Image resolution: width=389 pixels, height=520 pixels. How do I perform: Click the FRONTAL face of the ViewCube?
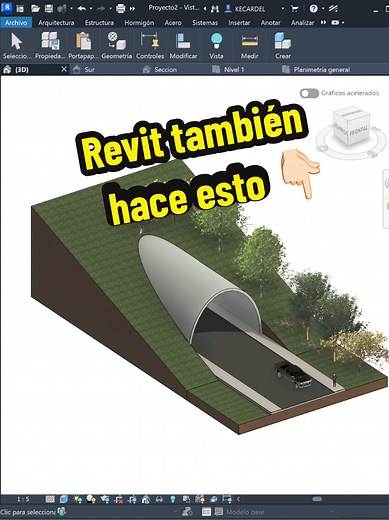pyautogui.click(x=358, y=130)
